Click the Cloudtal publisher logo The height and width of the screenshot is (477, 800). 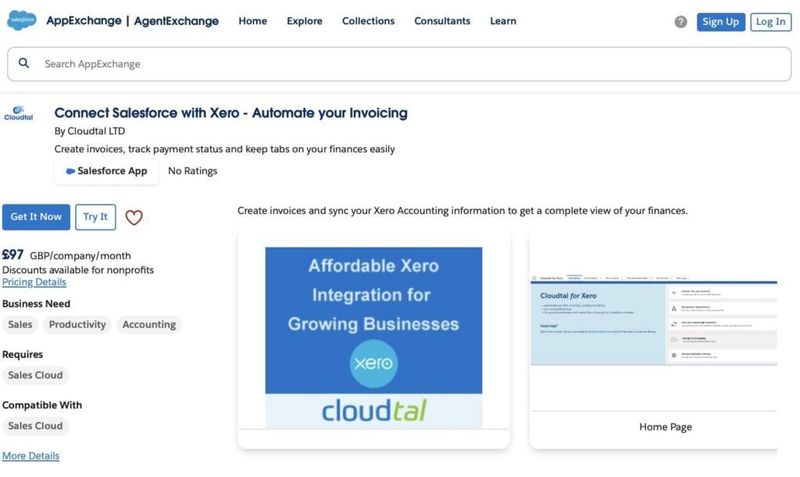18,113
